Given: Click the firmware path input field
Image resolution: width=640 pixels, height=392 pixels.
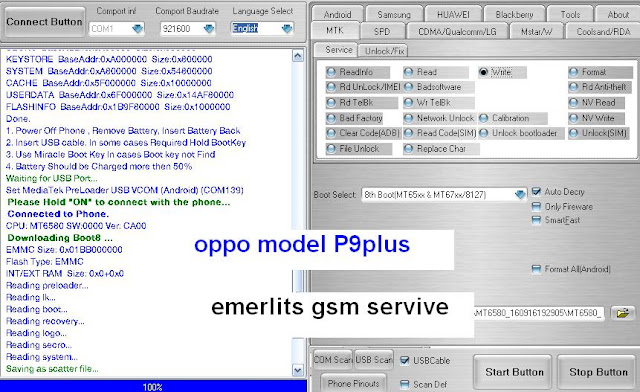Looking at the screenshot, I should click(539, 313).
